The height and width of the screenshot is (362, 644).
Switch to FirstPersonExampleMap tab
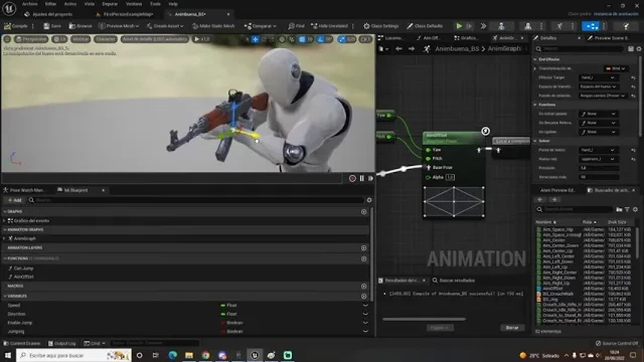click(128, 15)
